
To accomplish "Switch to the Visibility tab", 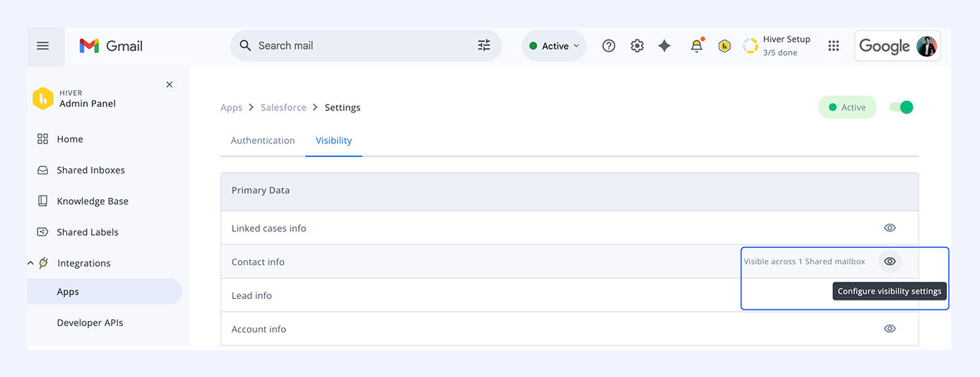I will click(334, 140).
